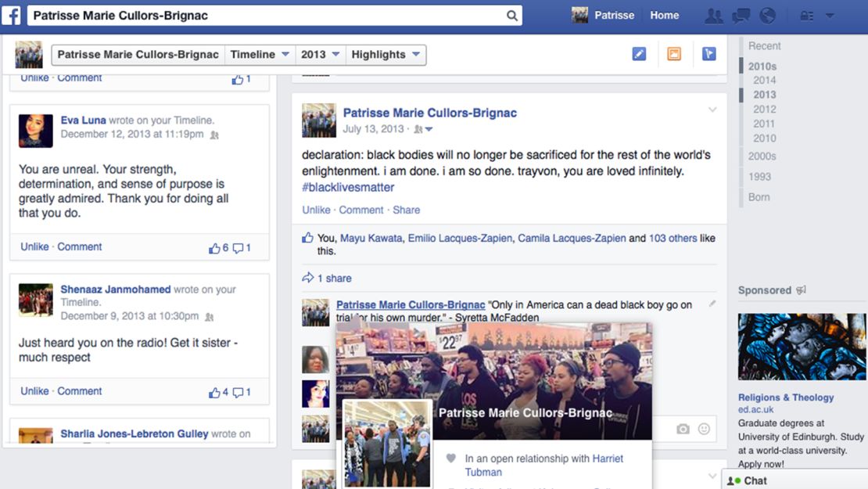The height and width of the screenshot is (489, 868).
Task: Click Unlike on the July 13 post
Action: coord(316,210)
